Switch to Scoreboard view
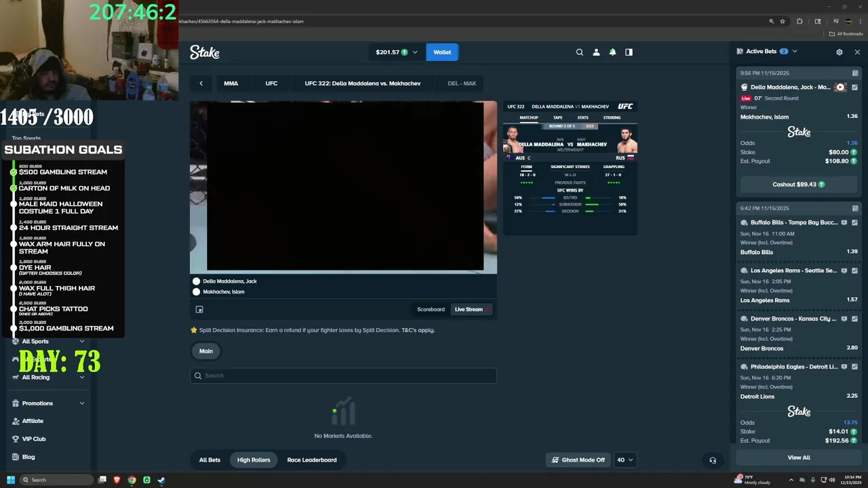The width and height of the screenshot is (868, 488). [x=431, y=309]
